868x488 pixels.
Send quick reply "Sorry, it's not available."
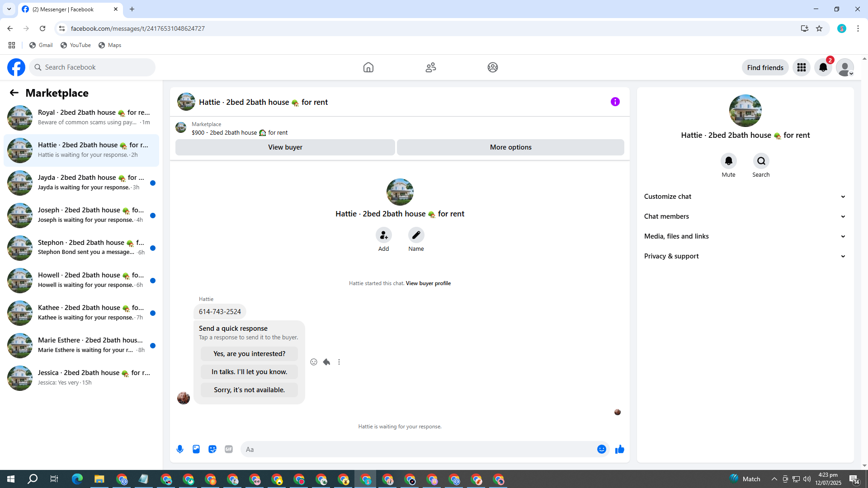pyautogui.click(x=249, y=390)
